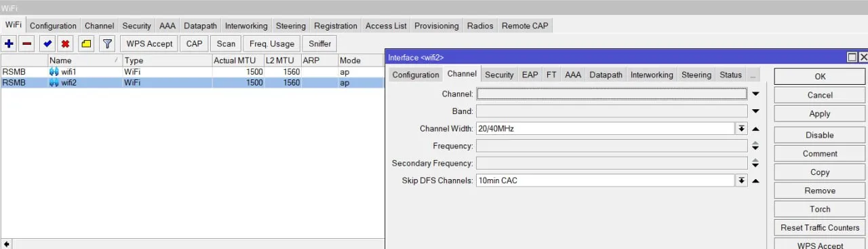Sort by the Mode column header
Viewport: 868px width, 249px height.
point(361,60)
